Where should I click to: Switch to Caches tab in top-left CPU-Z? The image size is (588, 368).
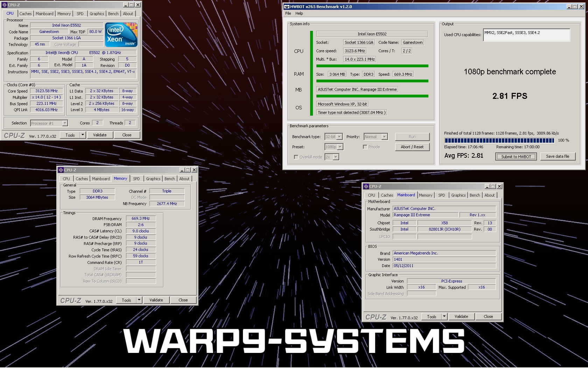point(25,14)
